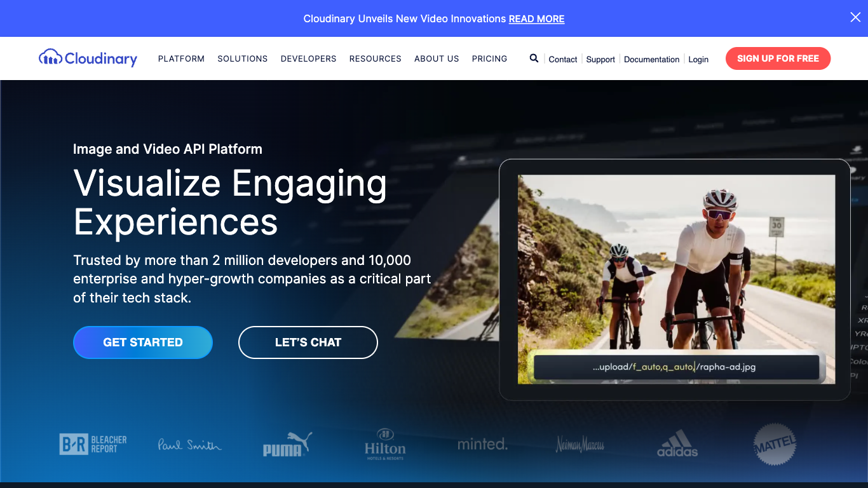Click the adidas logo

[677, 444]
